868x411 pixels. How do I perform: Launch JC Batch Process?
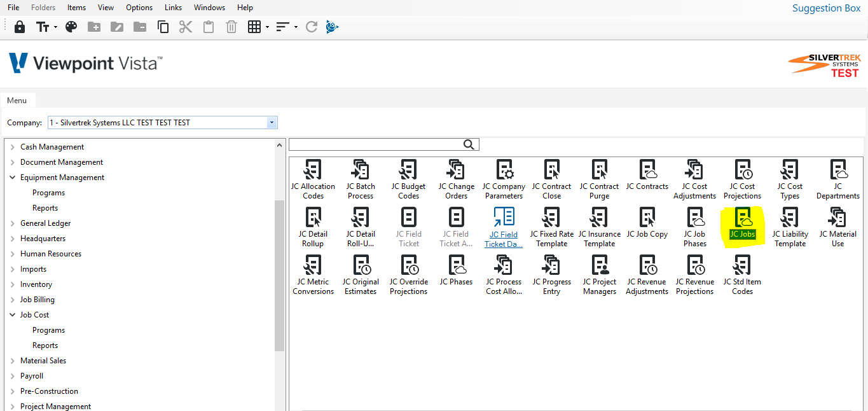click(361, 179)
